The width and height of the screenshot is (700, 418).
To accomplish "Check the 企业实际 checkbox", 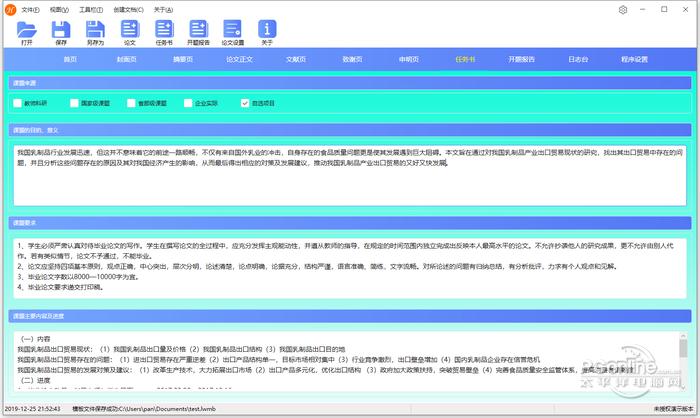I will pos(188,103).
